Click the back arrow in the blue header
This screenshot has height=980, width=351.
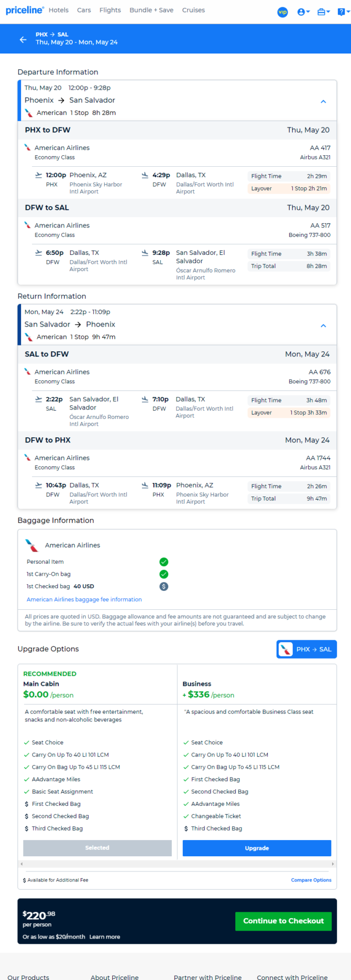tap(23, 39)
